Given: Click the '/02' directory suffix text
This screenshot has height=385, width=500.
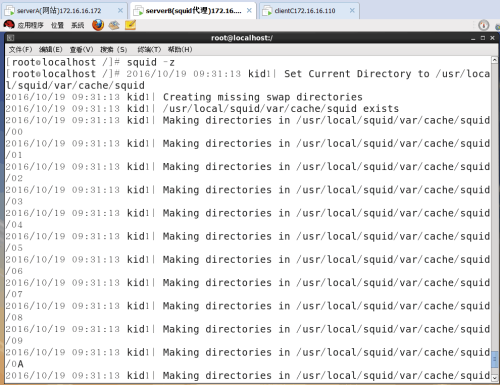Looking at the screenshot, I should click(x=14, y=178).
